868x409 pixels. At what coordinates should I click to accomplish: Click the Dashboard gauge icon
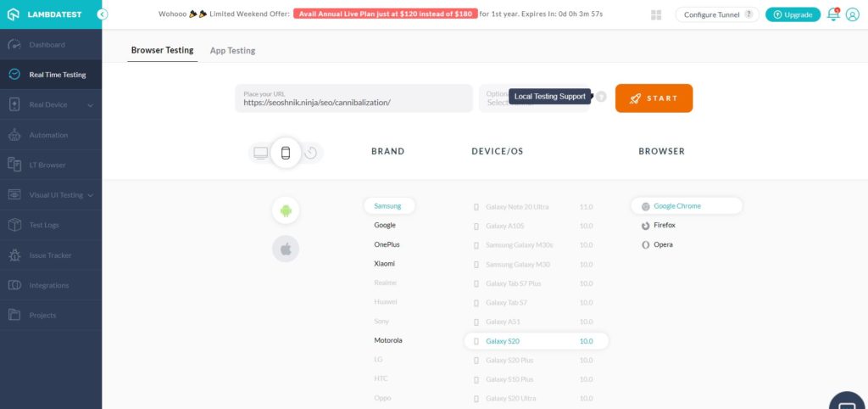pos(14,45)
